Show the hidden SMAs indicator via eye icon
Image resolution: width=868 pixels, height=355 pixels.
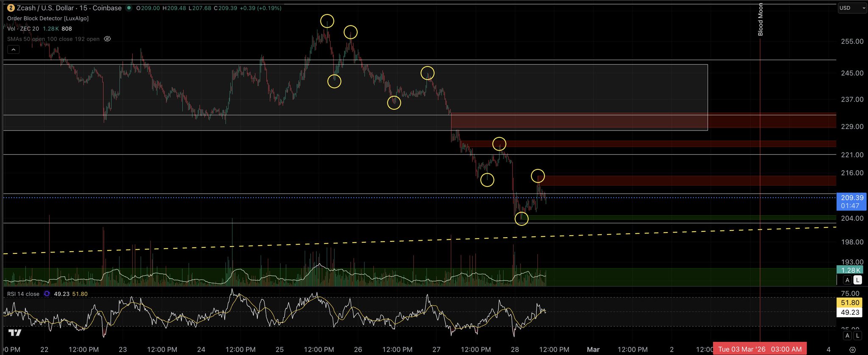pos(108,39)
